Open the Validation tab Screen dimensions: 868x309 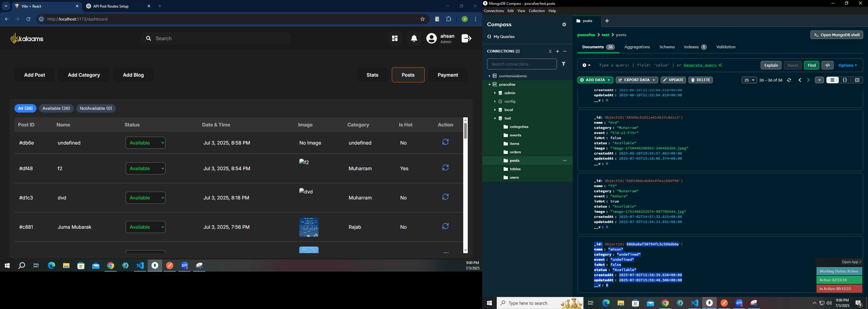(726, 47)
